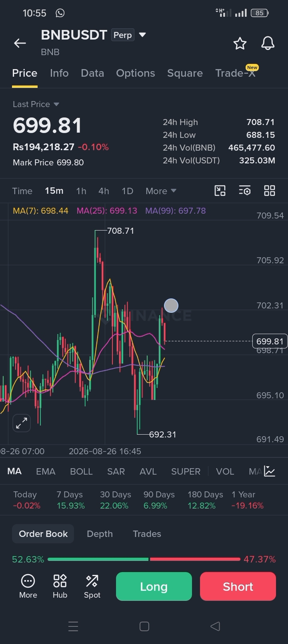
Task: Tap the MA(25): 699.13 legend
Action: coord(107,211)
